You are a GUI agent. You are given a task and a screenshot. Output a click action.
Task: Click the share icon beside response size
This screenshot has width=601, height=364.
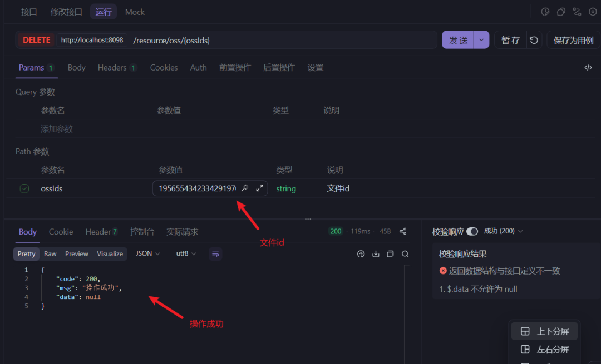click(x=403, y=231)
